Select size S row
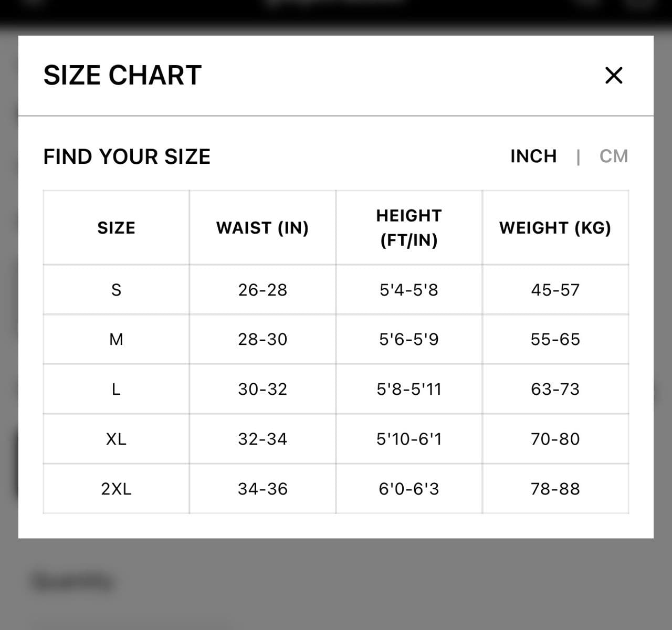Screen dimensions: 672x630 pos(116,289)
